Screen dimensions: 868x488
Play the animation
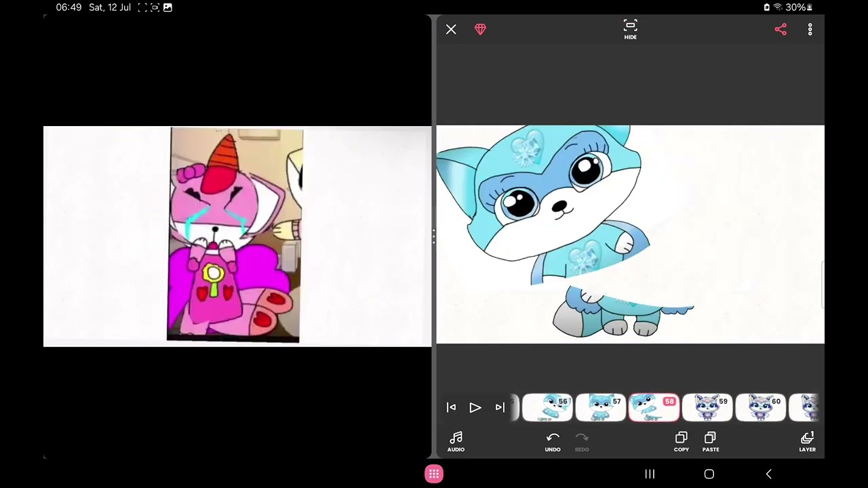pyautogui.click(x=475, y=407)
